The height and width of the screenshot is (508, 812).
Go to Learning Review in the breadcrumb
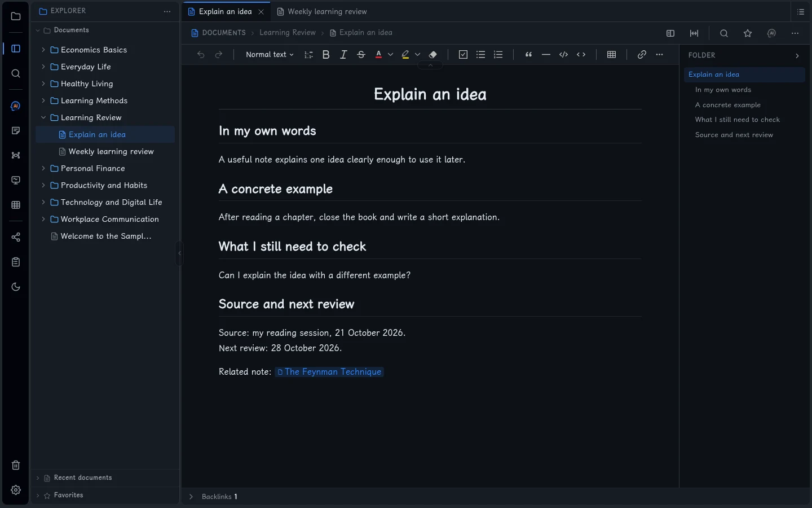point(288,33)
